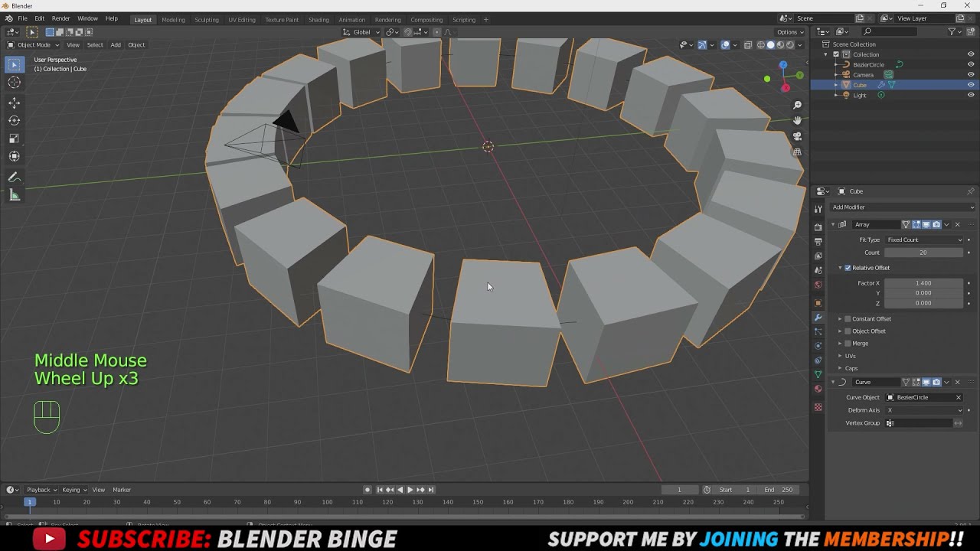This screenshot has width=980, height=551.
Task: Open the Deform Axis dropdown
Action: coord(924,410)
